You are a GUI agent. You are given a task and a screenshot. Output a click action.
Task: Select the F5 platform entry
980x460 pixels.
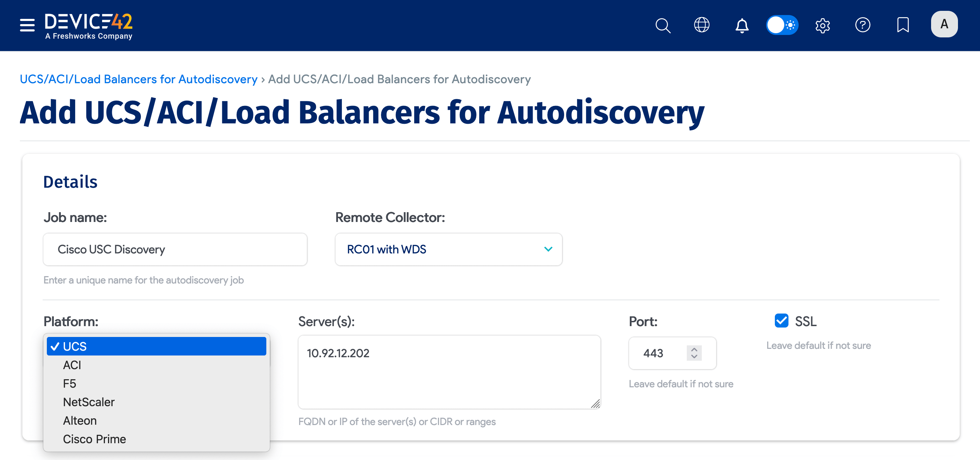click(x=70, y=383)
